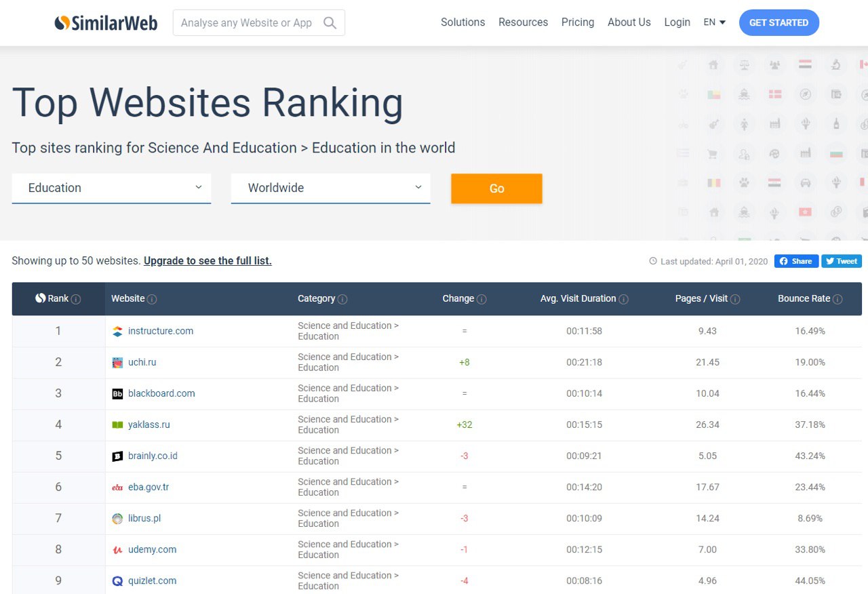
Task: Open the Solutions menu
Action: (x=462, y=22)
